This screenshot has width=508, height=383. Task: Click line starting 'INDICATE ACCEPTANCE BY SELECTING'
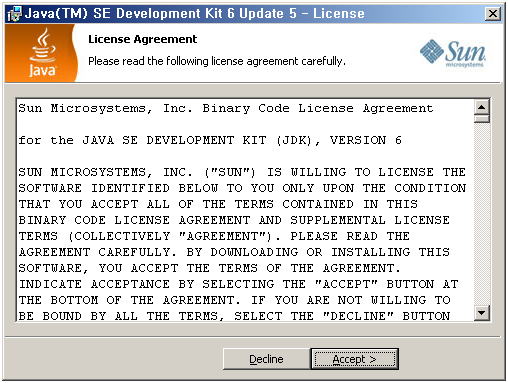[x=238, y=284]
